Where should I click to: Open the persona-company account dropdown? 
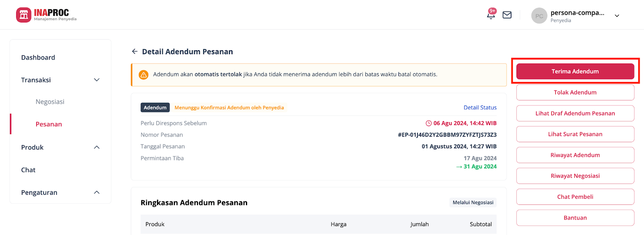pyautogui.click(x=617, y=16)
